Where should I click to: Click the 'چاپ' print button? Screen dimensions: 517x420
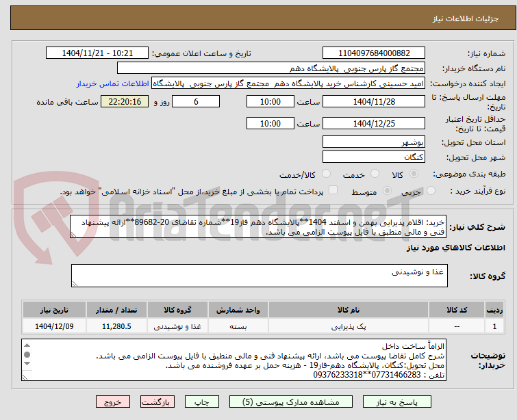click(202, 402)
